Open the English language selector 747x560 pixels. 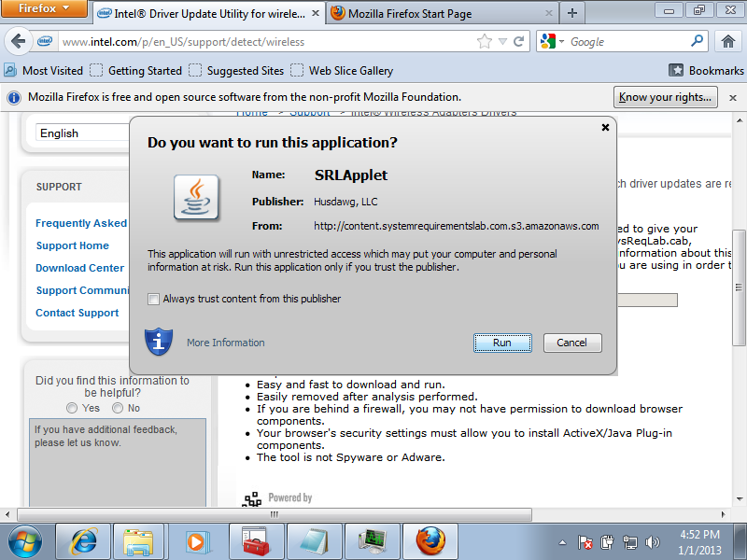coord(82,133)
